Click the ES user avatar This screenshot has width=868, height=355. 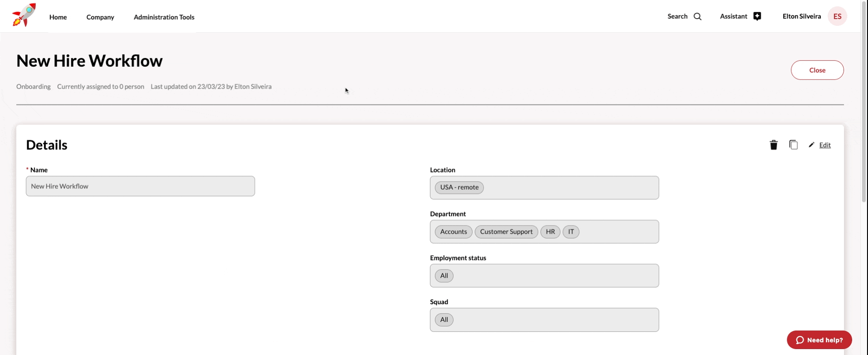(837, 16)
